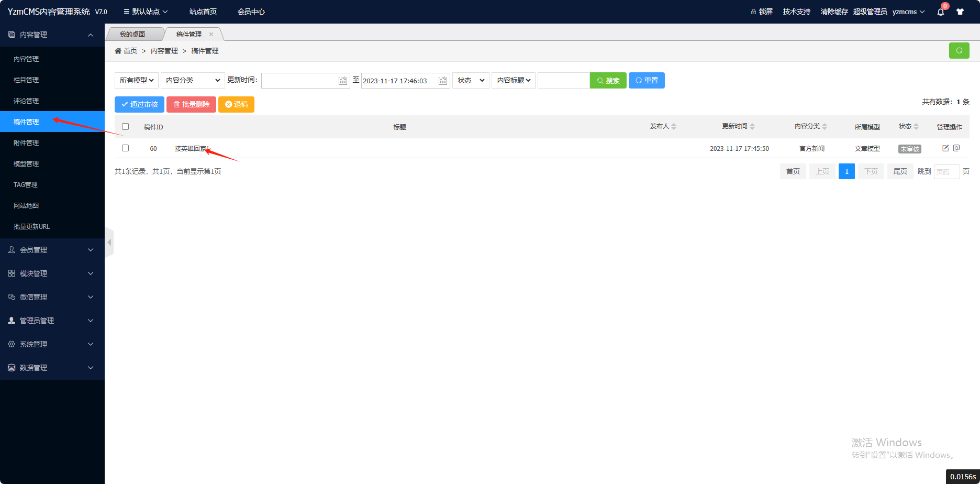Open 栏目管理 in the sidebar
Image resolution: width=980 pixels, height=484 pixels.
[x=52, y=80]
